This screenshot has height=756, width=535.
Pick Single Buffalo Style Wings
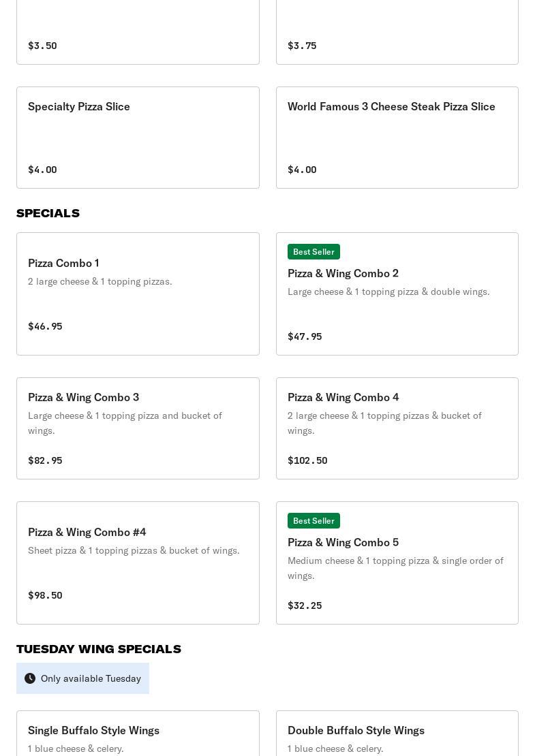(93, 730)
